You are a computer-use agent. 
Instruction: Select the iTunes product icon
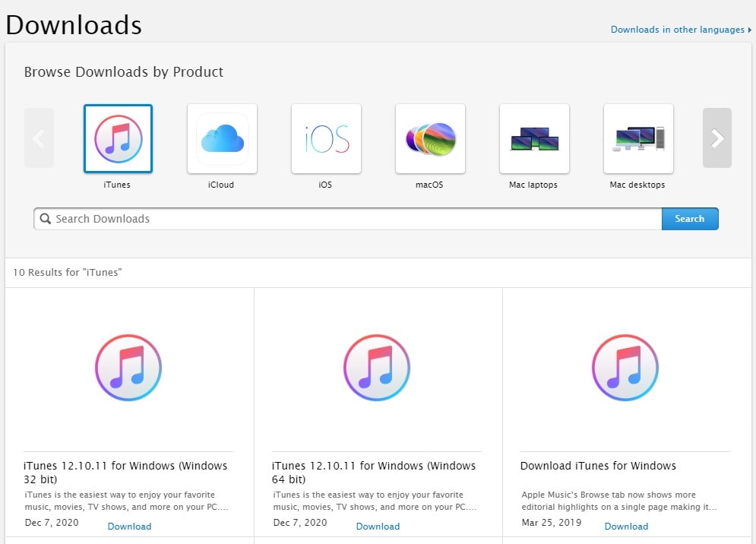click(x=118, y=138)
